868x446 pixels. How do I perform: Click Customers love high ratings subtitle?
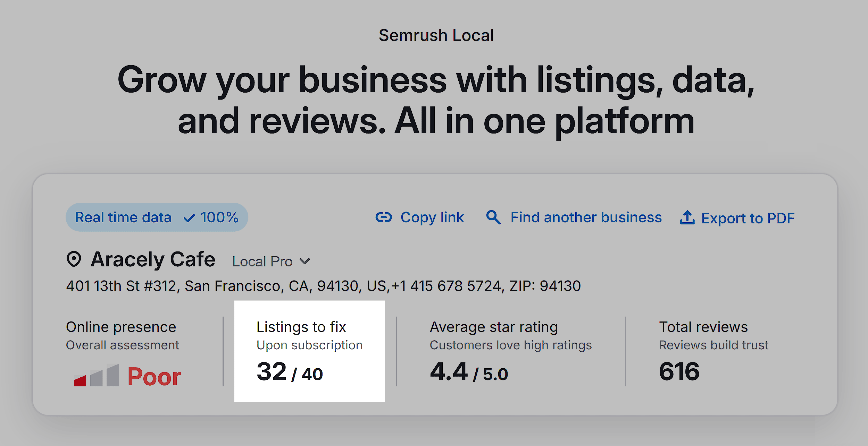[511, 345]
